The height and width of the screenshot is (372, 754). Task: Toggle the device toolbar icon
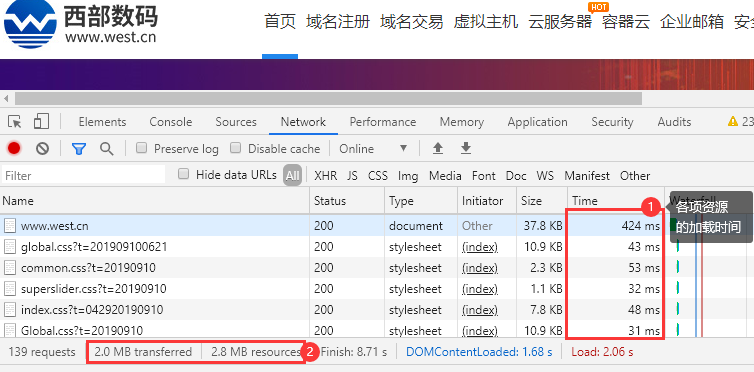(41, 122)
